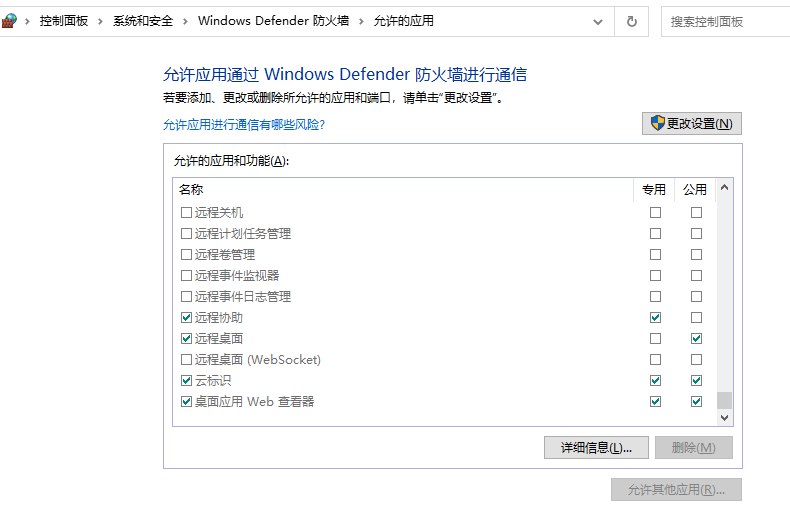The image size is (790, 519).
Task: Select the 远程事件监视器 row text
Action: pyautogui.click(x=237, y=276)
